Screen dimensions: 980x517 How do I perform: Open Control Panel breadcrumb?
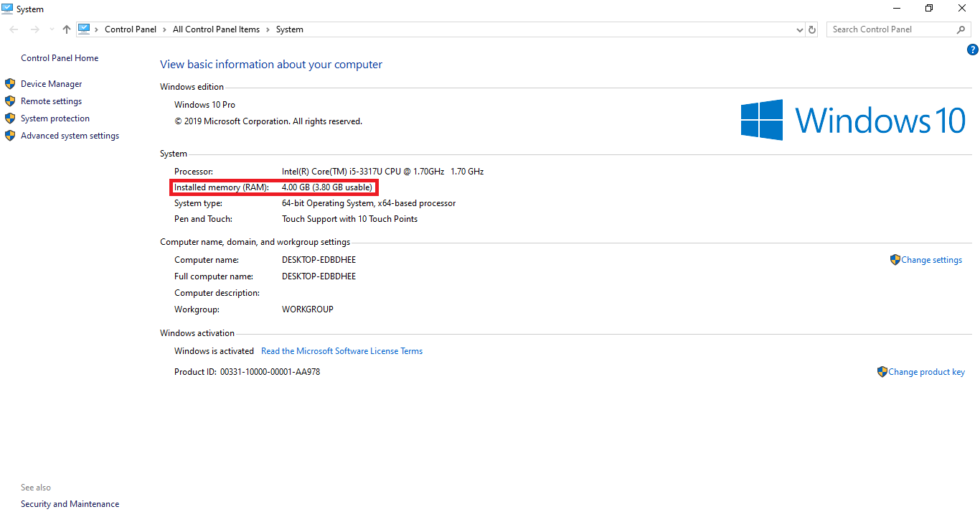point(131,29)
